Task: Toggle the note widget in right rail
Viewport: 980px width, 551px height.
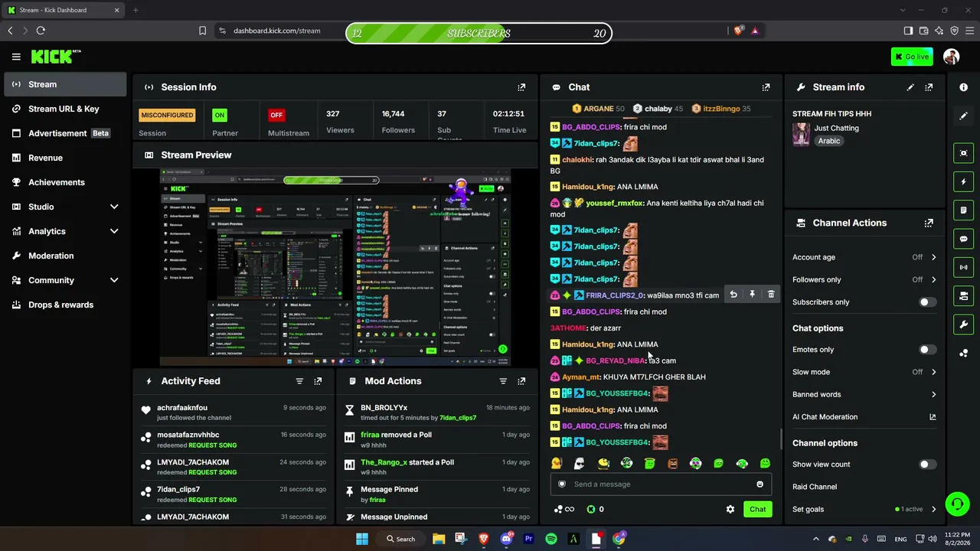Action: 964,210
